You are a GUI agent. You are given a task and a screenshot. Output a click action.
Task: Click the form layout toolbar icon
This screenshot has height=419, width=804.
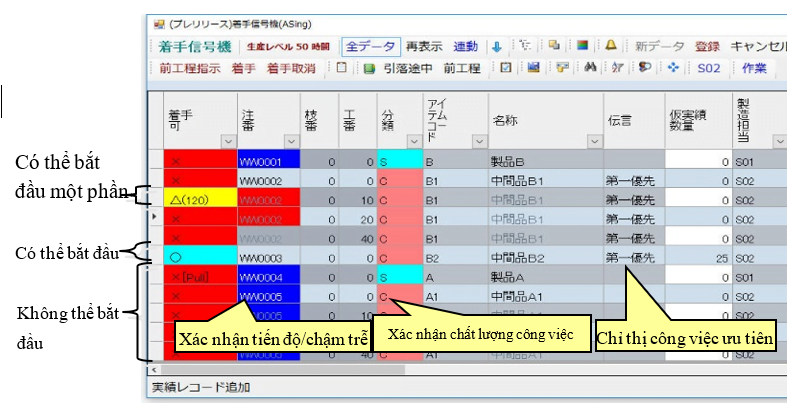[562, 68]
